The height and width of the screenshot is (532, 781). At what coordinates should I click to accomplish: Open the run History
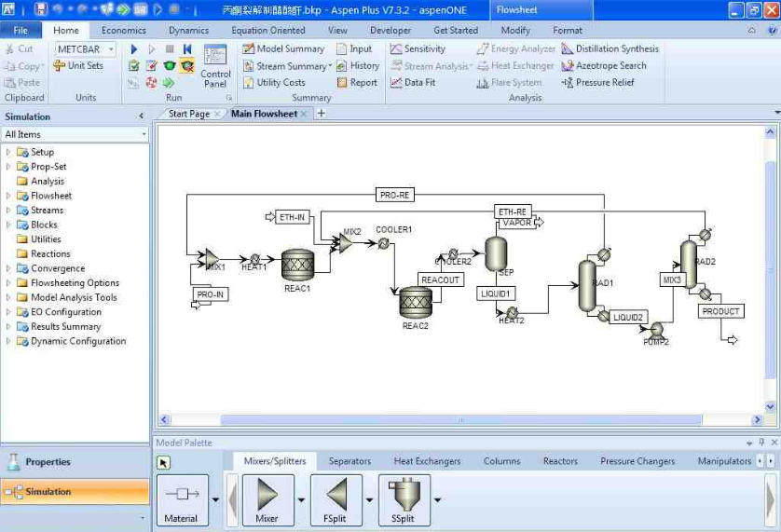358,66
